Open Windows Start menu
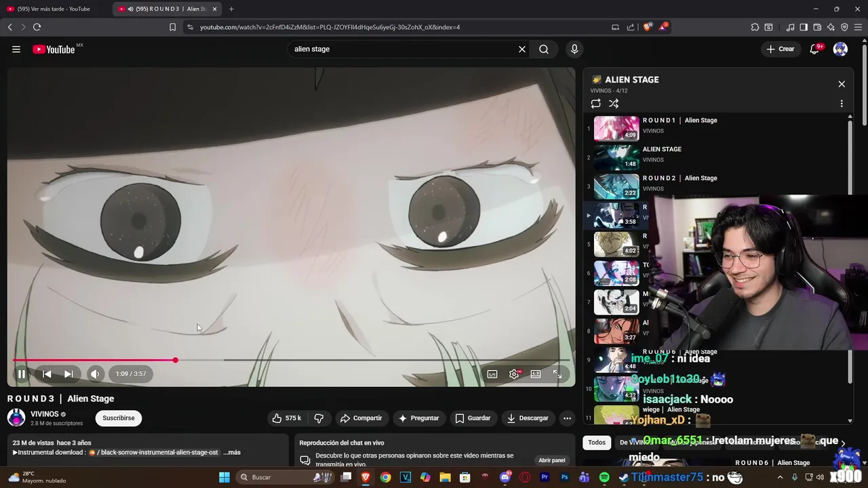Image resolution: width=868 pixels, height=488 pixels. coord(224,477)
